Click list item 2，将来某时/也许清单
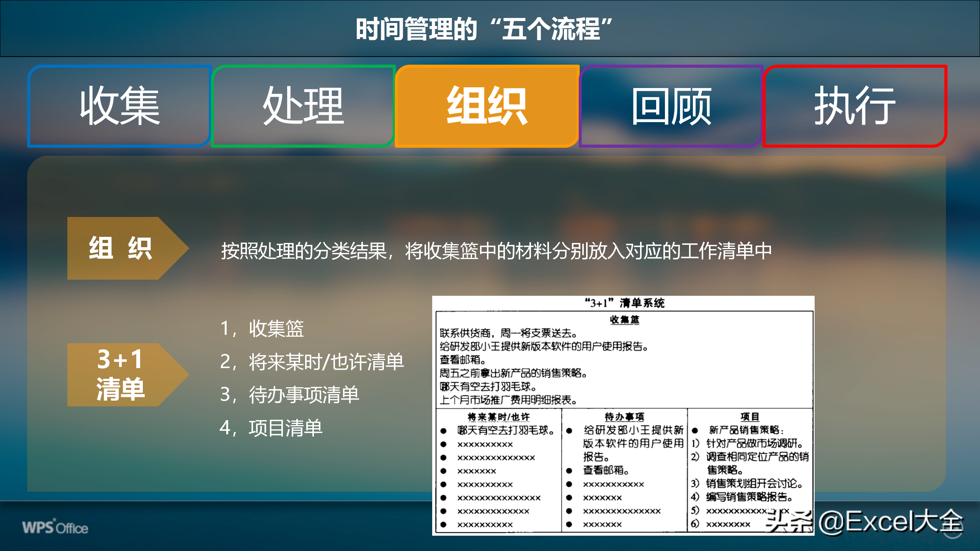 (x=312, y=362)
